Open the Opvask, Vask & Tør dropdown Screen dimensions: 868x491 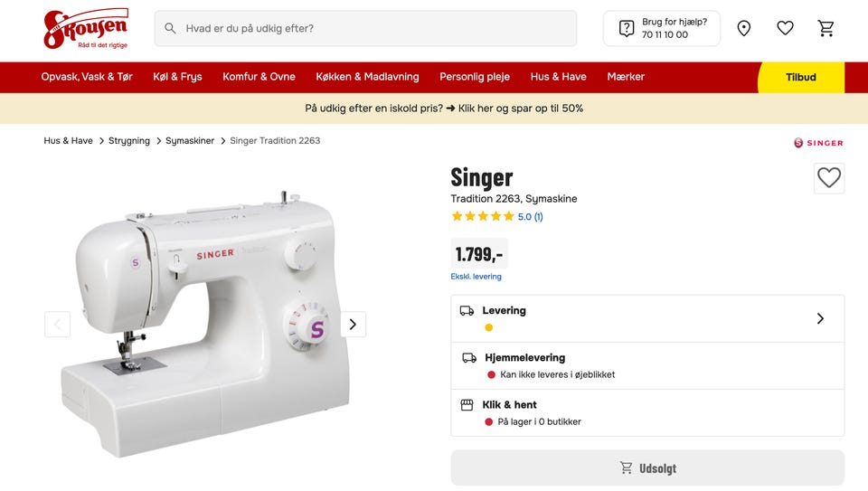pyautogui.click(x=87, y=77)
